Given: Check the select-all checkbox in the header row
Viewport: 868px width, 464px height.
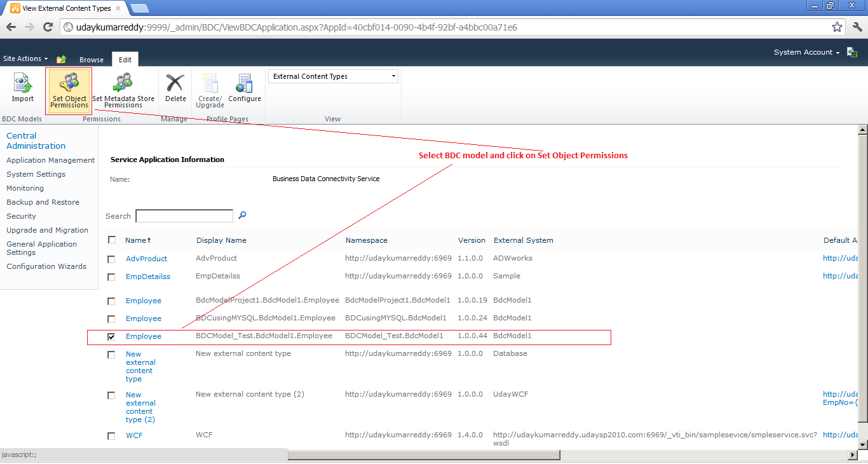Looking at the screenshot, I should point(111,240).
